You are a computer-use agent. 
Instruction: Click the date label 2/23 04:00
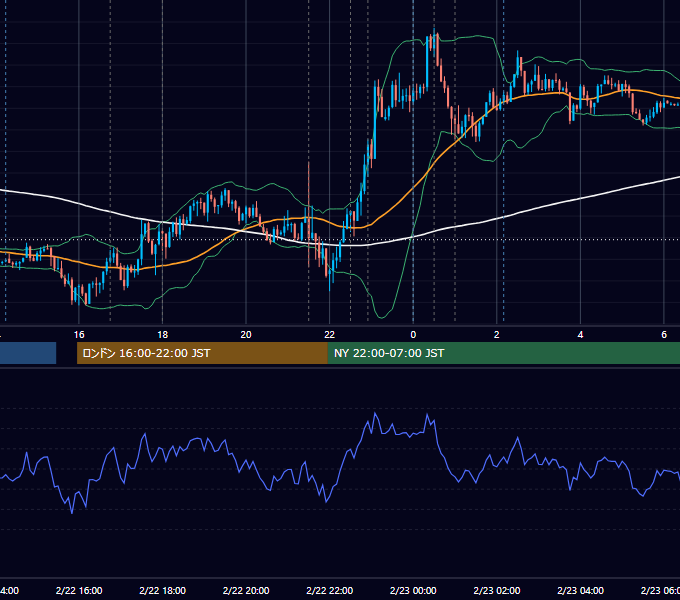tap(580, 590)
